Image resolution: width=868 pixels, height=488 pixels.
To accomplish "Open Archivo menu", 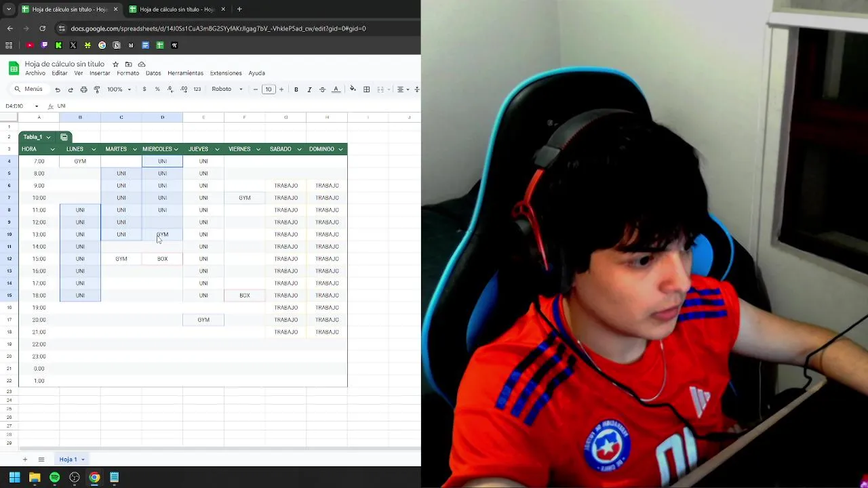I will pos(35,73).
